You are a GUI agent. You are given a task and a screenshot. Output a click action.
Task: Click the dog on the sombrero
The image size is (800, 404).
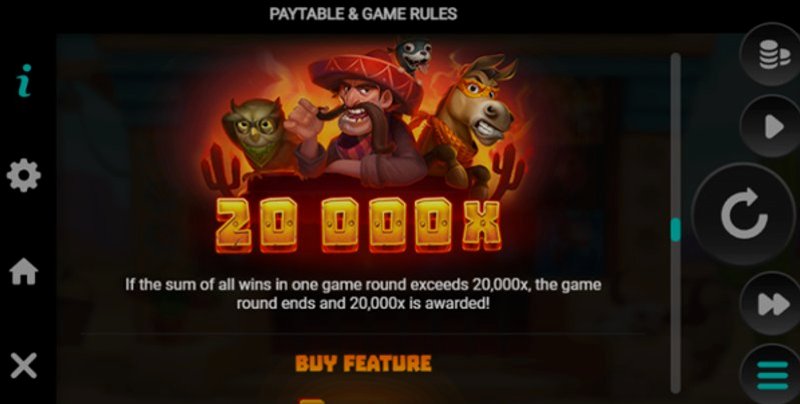(x=412, y=56)
